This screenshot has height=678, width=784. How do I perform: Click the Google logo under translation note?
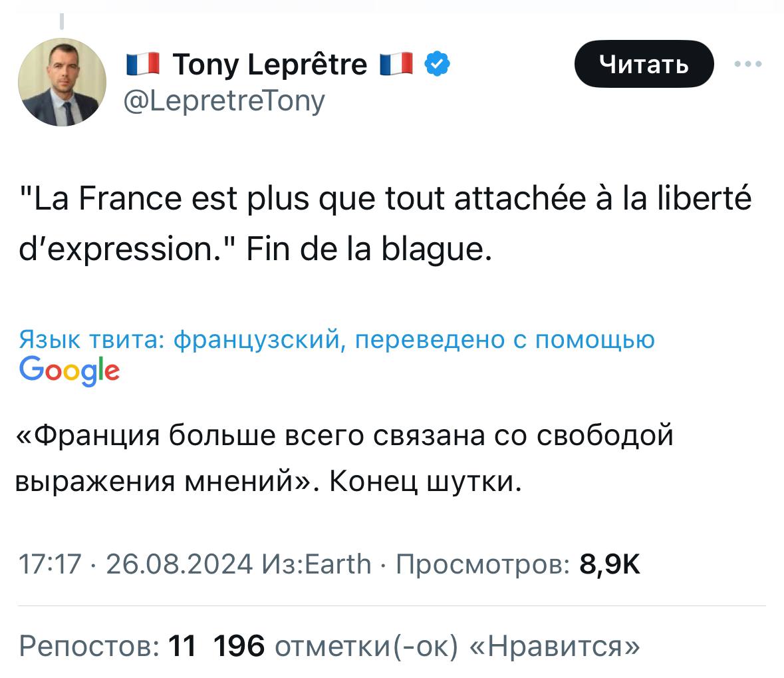(x=70, y=370)
